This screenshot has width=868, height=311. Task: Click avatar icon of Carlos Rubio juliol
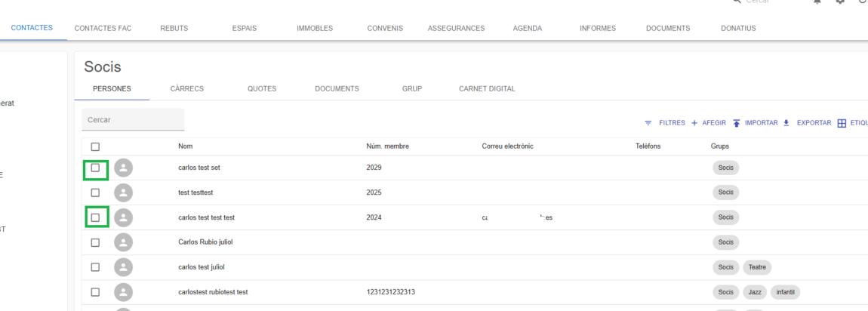click(124, 242)
